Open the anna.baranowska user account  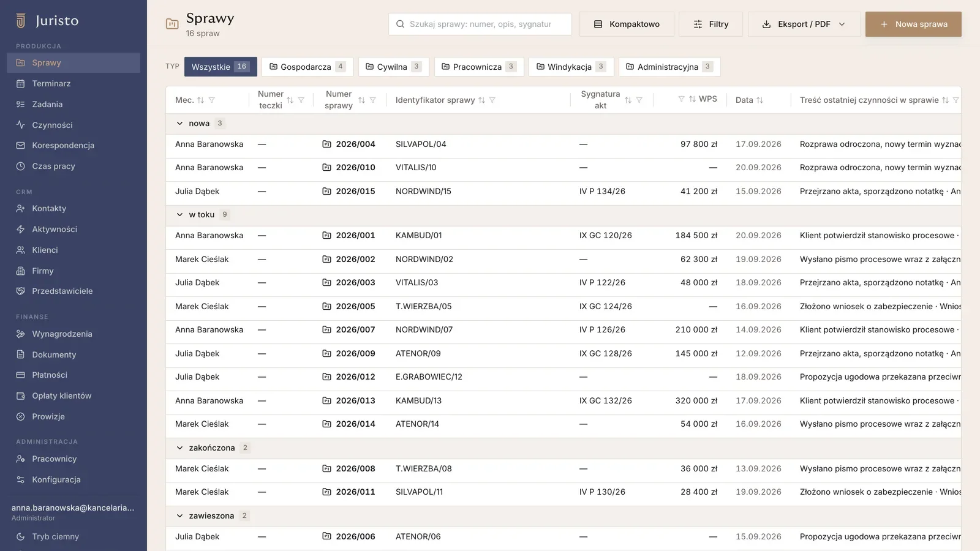coord(73,512)
